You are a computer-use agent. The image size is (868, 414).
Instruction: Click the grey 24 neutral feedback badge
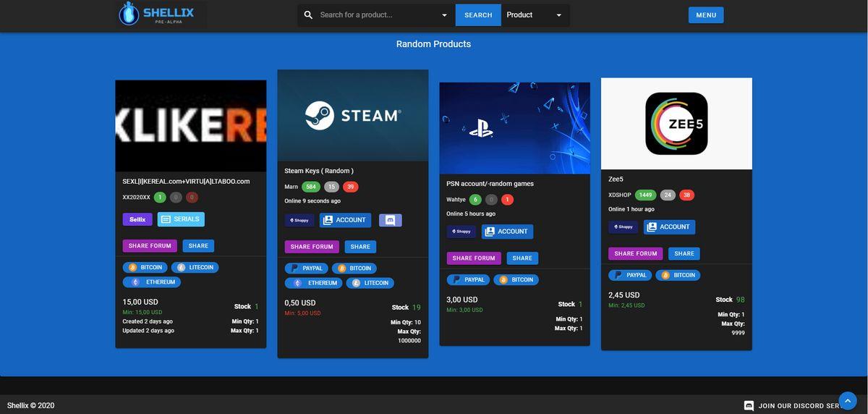pyautogui.click(x=668, y=195)
